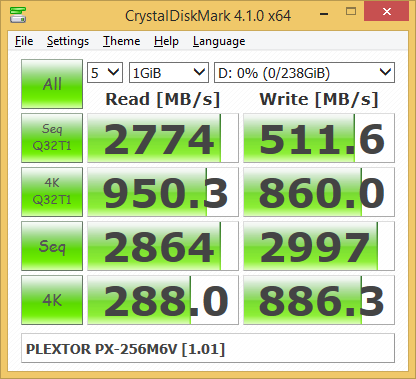Start the 4K Q32T1 test
This screenshot has height=379, width=416.
[52, 192]
